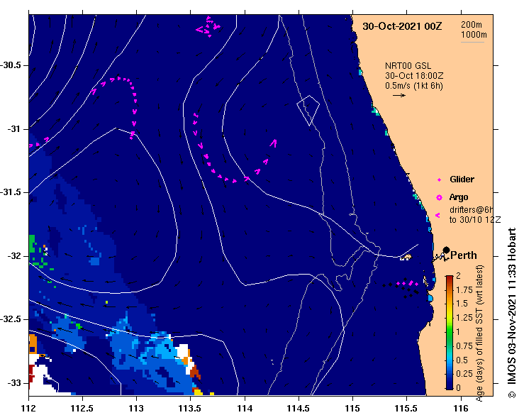Click the longitude axis label '113'
Image resolution: width=524 pixels, height=420 pixels.
tap(137, 409)
